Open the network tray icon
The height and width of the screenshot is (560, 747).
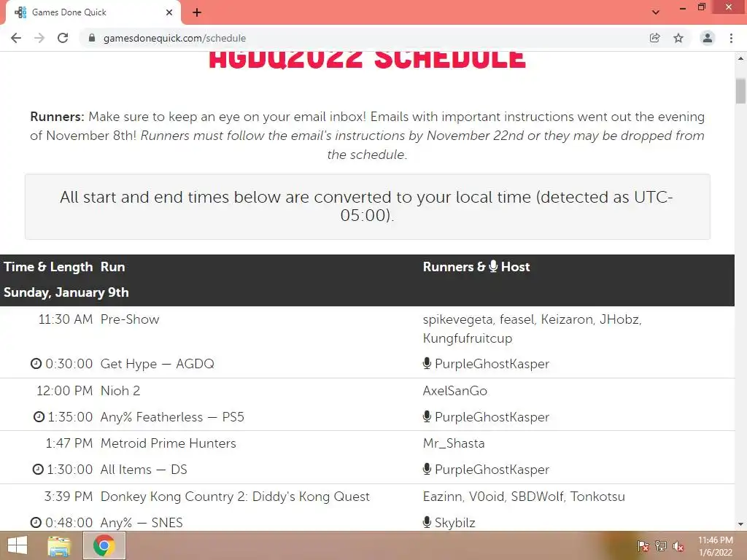[x=661, y=546]
